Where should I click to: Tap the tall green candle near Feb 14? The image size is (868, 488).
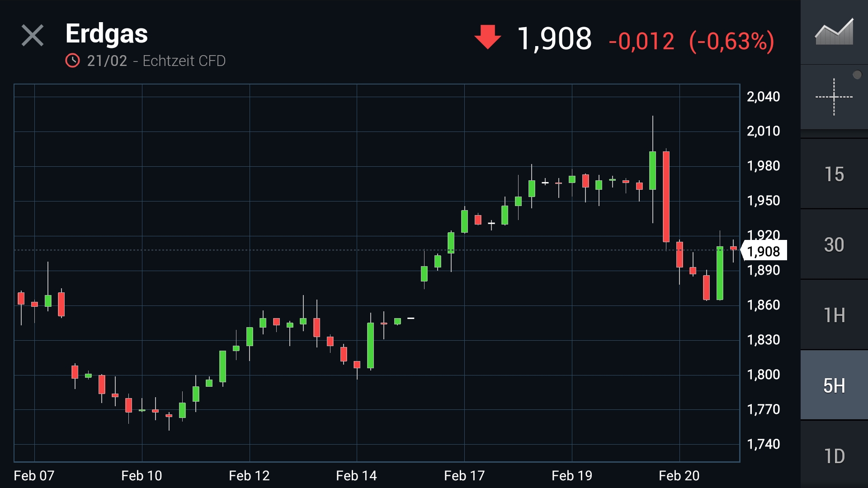(x=371, y=345)
